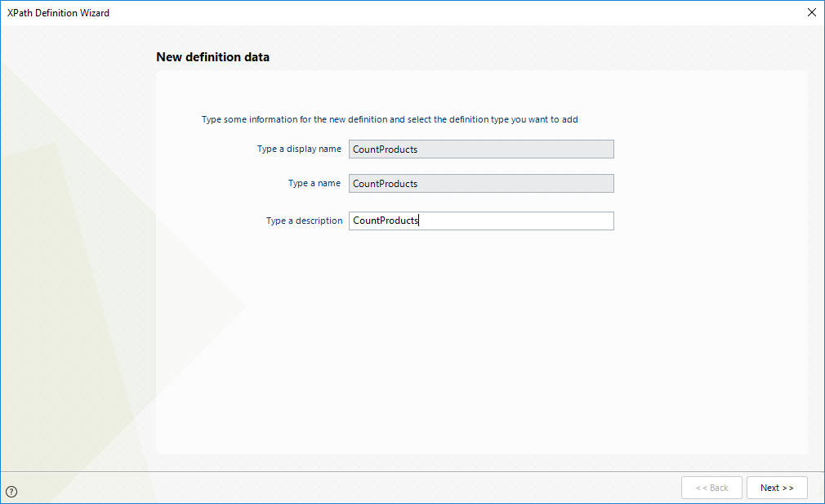Click the 'XPath Definition Wizard' title text
The width and height of the screenshot is (825, 504).
(58, 12)
